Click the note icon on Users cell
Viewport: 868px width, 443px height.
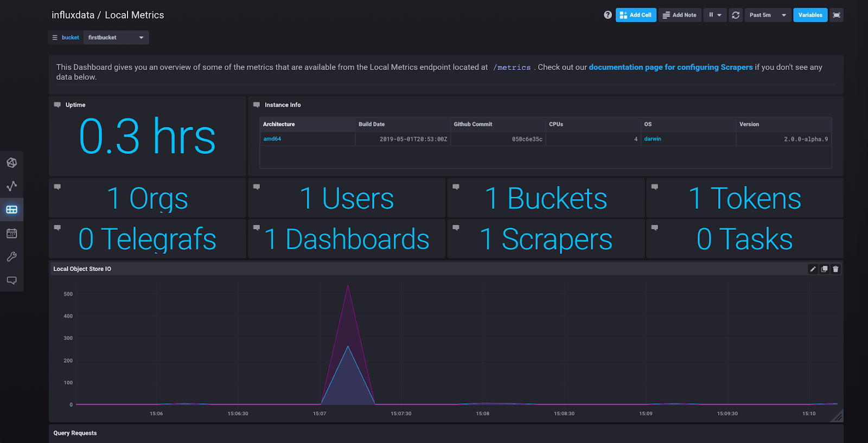pyautogui.click(x=257, y=187)
